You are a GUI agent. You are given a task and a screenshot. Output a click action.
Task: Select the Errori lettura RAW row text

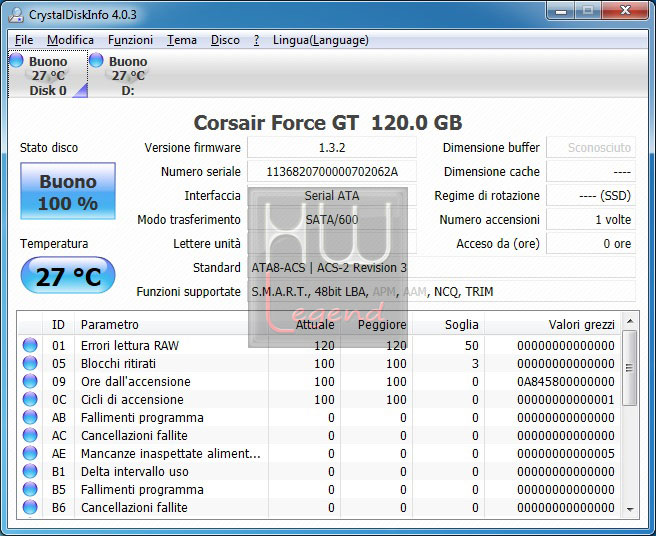click(130, 345)
